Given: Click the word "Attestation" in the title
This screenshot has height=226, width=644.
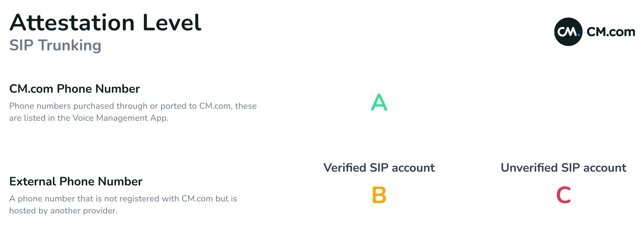Looking at the screenshot, I should pos(72,23).
